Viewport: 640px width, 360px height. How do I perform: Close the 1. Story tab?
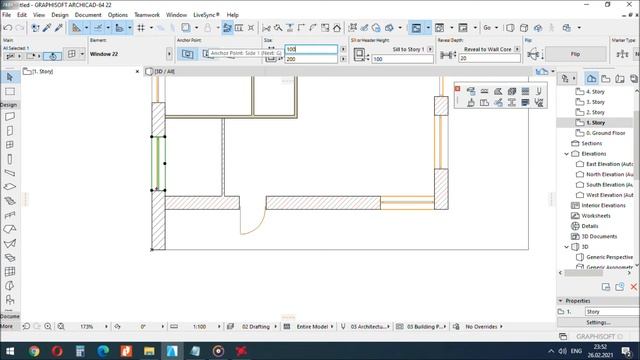[x=137, y=71]
